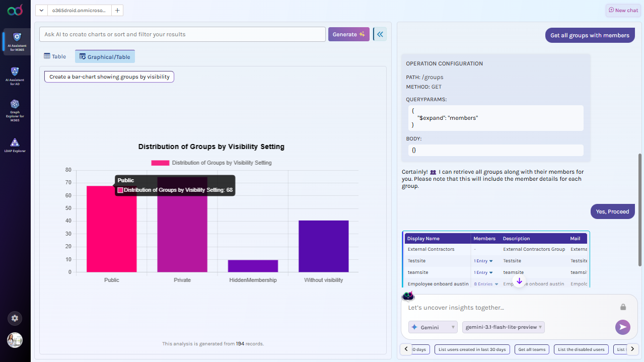Click the user profile avatar
Viewport: 644px width, 362px height.
tap(15, 340)
